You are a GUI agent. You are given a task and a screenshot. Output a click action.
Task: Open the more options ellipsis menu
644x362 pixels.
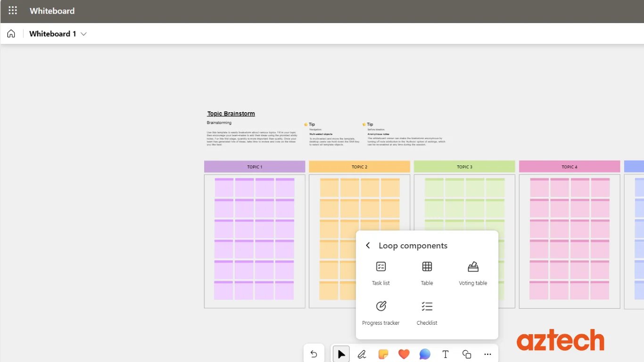487,354
